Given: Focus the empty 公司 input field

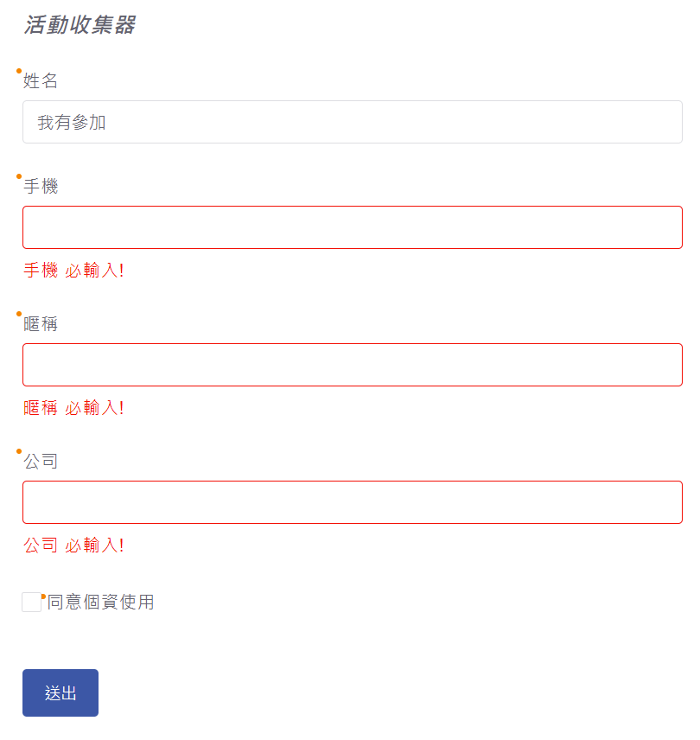Looking at the screenshot, I should click(x=353, y=502).
